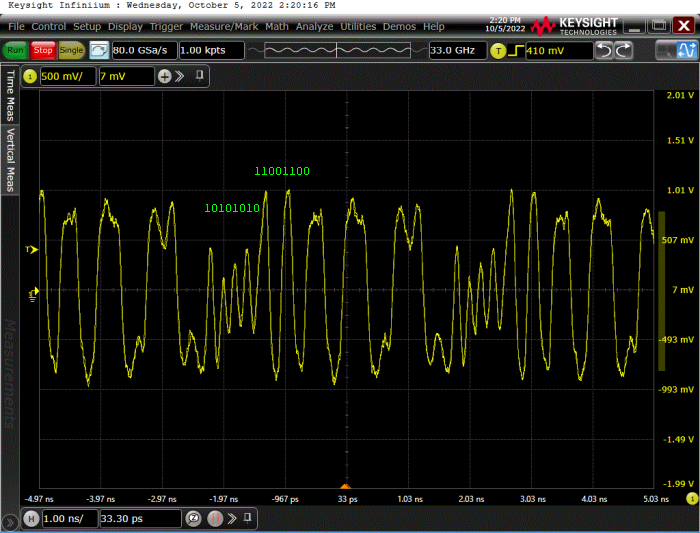Click the 500 mV/ vertical scale field

point(68,76)
